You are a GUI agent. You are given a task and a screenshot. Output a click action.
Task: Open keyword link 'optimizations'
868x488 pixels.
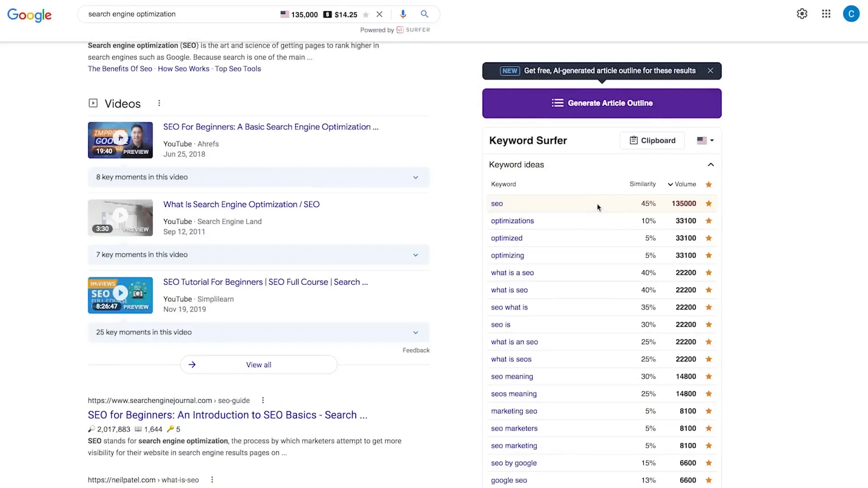point(512,221)
